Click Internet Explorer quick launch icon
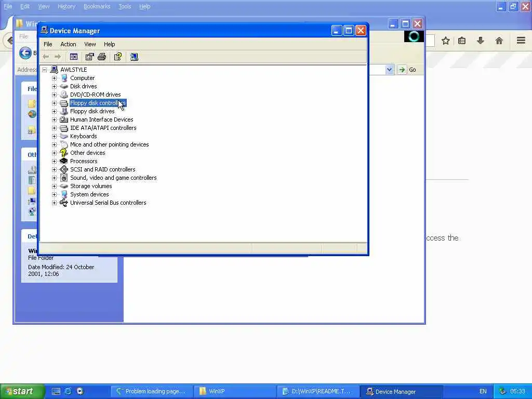Screen dimensions: 532x399 pos(68,391)
